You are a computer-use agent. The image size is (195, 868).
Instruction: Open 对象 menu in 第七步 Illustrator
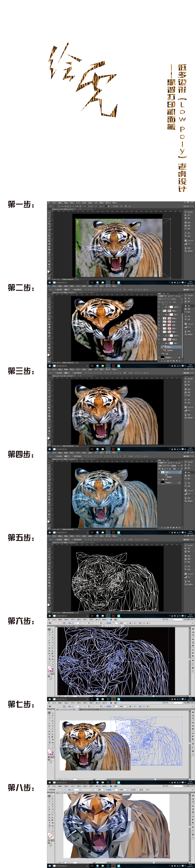click(x=67, y=703)
